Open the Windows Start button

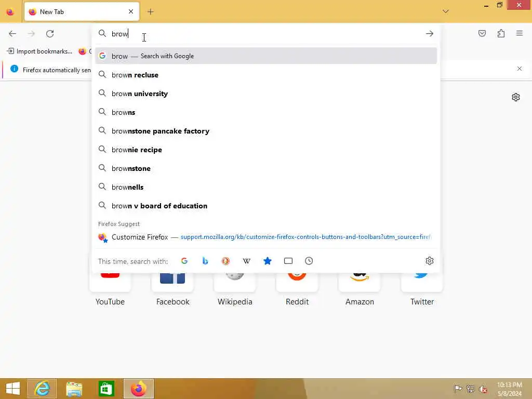(x=13, y=389)
